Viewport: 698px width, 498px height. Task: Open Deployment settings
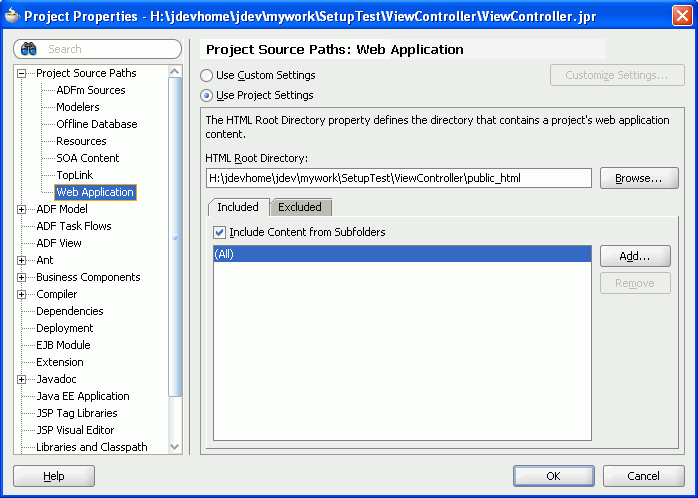click(65, 328)
